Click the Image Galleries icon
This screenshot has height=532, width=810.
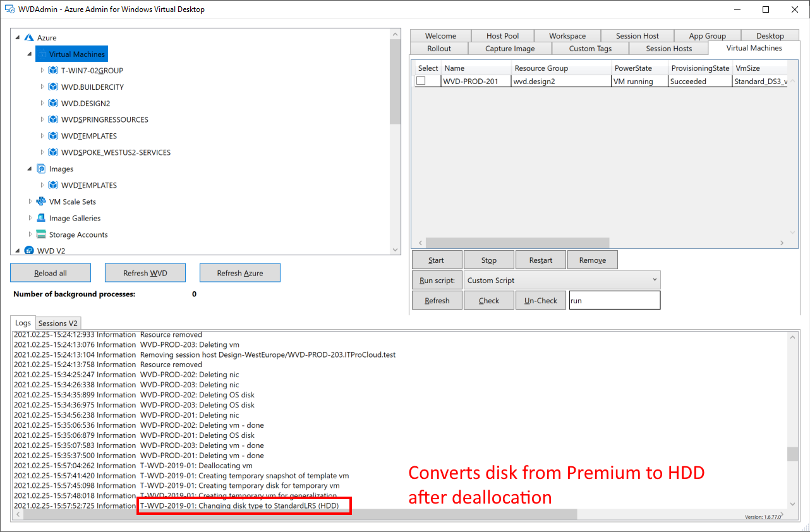(x=41, y=219)
